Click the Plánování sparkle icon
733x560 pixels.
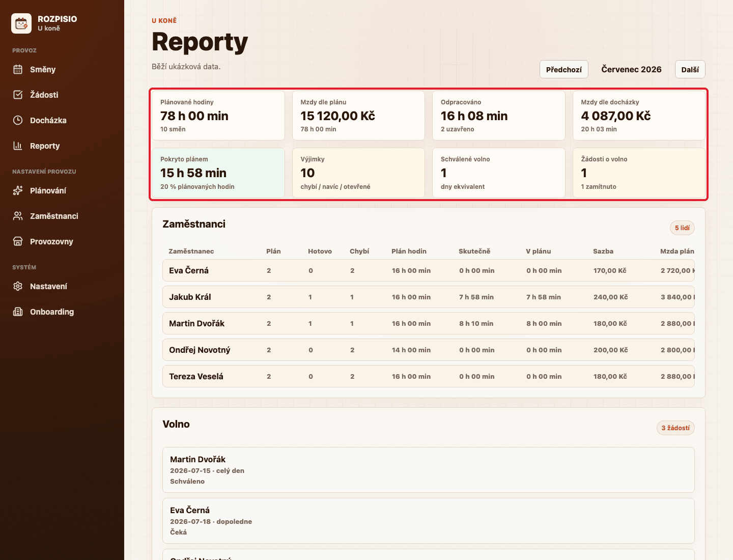click(18, 190)
